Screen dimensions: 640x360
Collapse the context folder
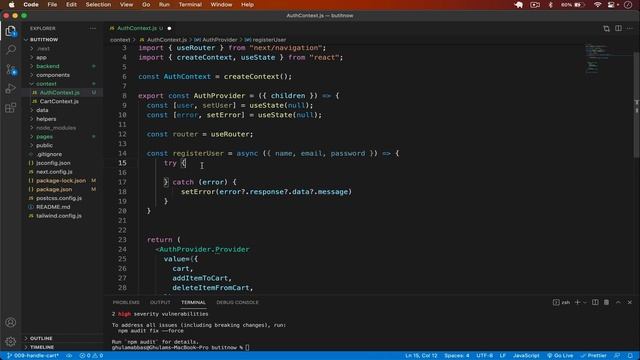[x=46, y=84]
